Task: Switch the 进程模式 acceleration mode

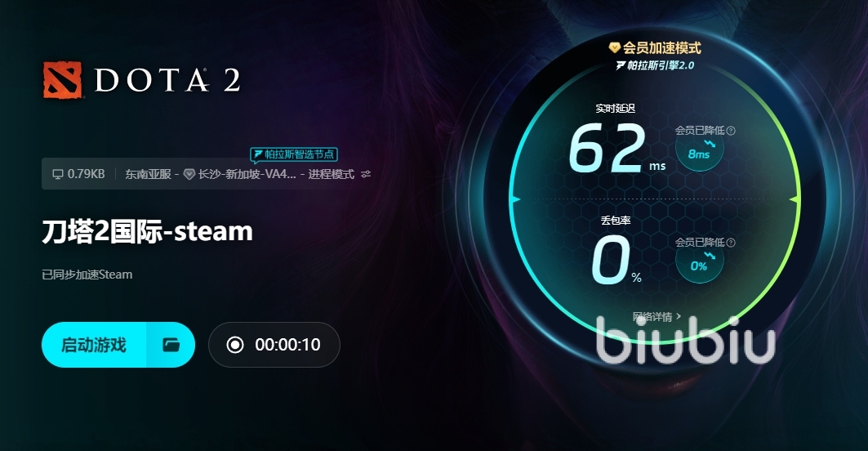Action: pos(331,174)
